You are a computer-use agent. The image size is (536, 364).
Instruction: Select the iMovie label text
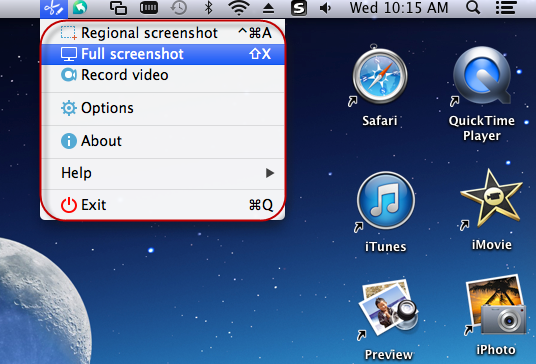[x=492, y=245]
